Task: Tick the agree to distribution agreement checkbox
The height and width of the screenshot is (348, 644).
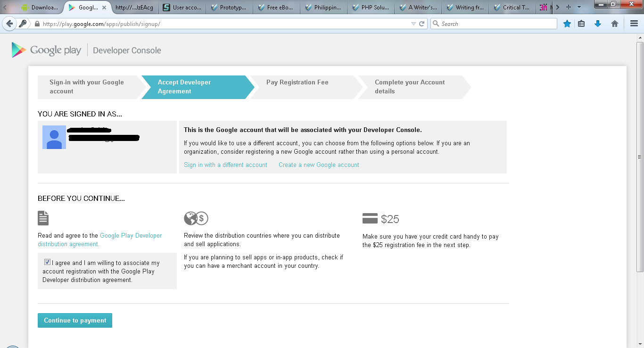Action: (x=47, y=262)
